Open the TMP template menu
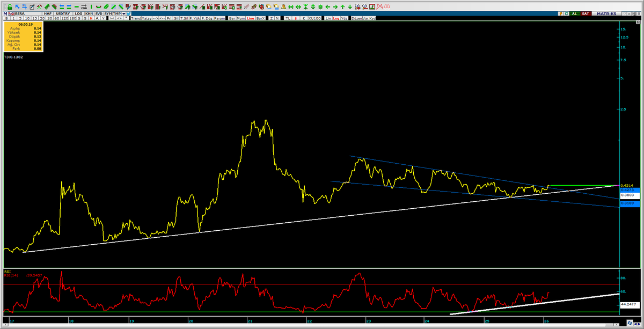Screen dimensions: 644x329 click(117, 13)
